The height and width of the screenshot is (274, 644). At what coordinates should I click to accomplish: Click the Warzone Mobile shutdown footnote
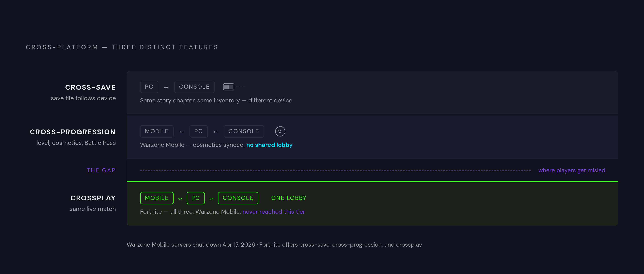[x=274, y=245]
